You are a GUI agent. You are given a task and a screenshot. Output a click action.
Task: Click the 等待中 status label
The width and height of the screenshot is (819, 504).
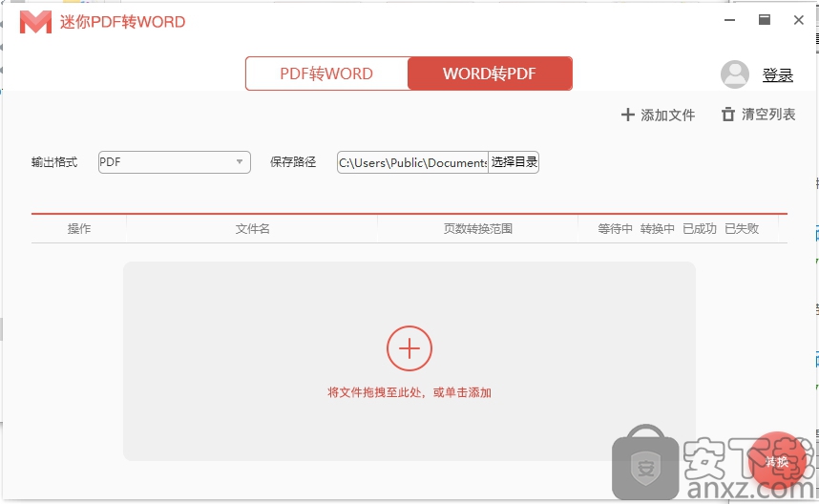point(615,229)
